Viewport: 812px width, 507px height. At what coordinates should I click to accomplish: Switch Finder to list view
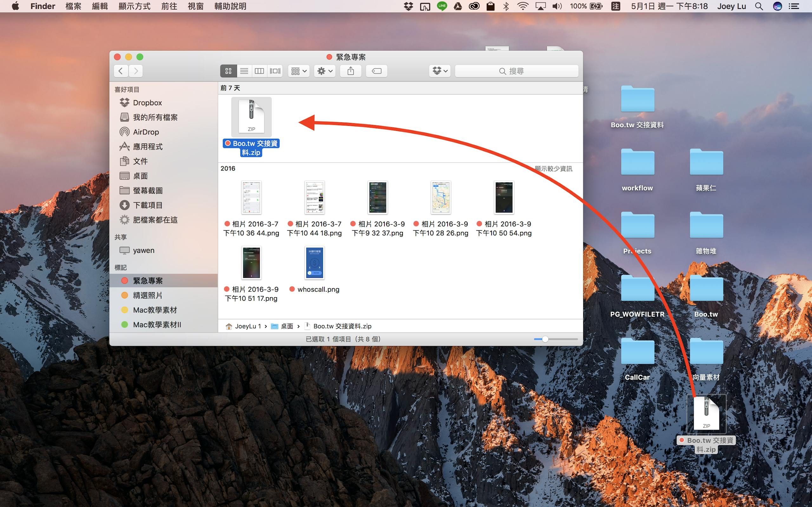coord(244,71)
